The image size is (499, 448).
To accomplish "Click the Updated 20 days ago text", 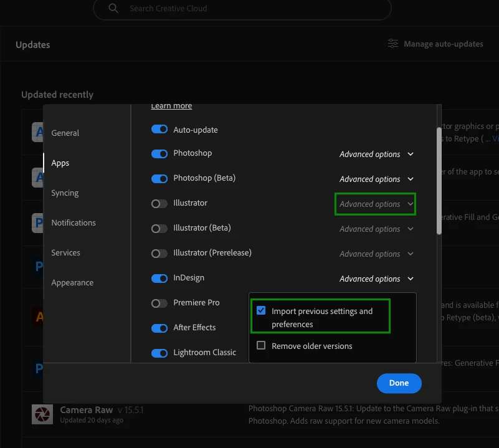I will pyautogui.click(x=92, y=420).
